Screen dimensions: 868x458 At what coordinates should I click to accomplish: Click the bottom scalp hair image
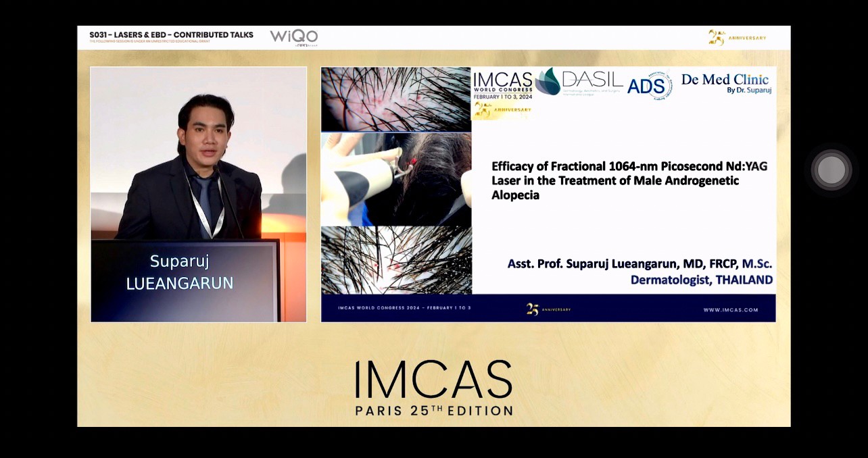(395, 260)
